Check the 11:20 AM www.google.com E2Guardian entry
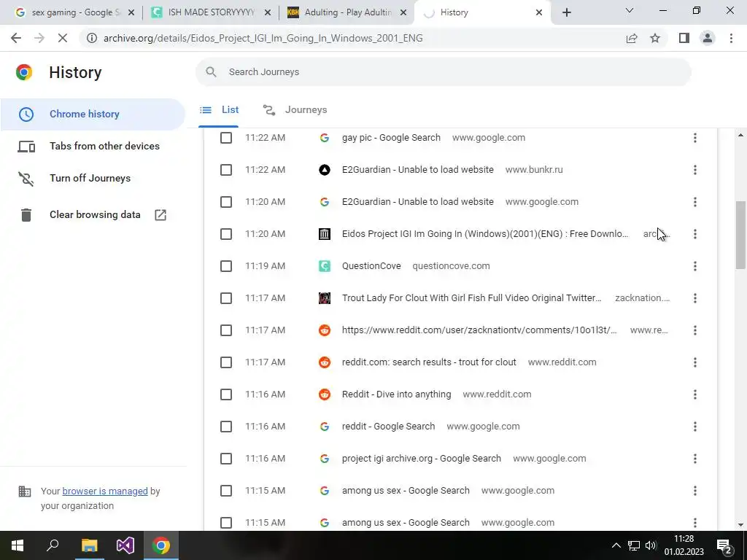 [226, 202]
